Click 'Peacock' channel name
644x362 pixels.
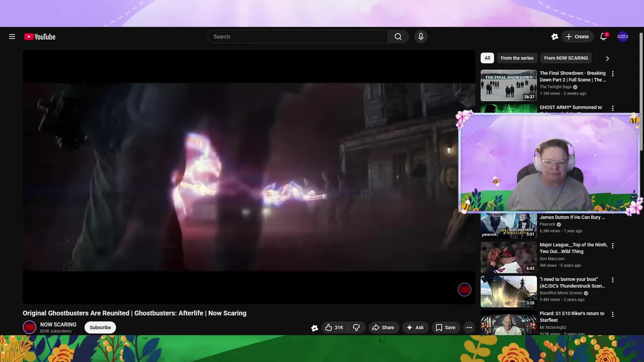547,224
